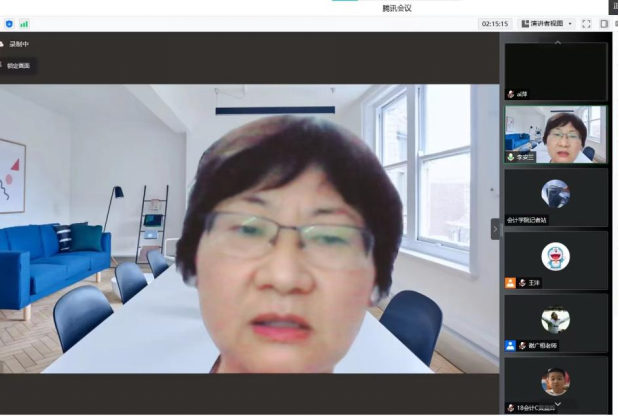This screenshot has height=417, width=619.
Task: Select the 会计学院记者站 participant tile
Action: pos(556,196)
